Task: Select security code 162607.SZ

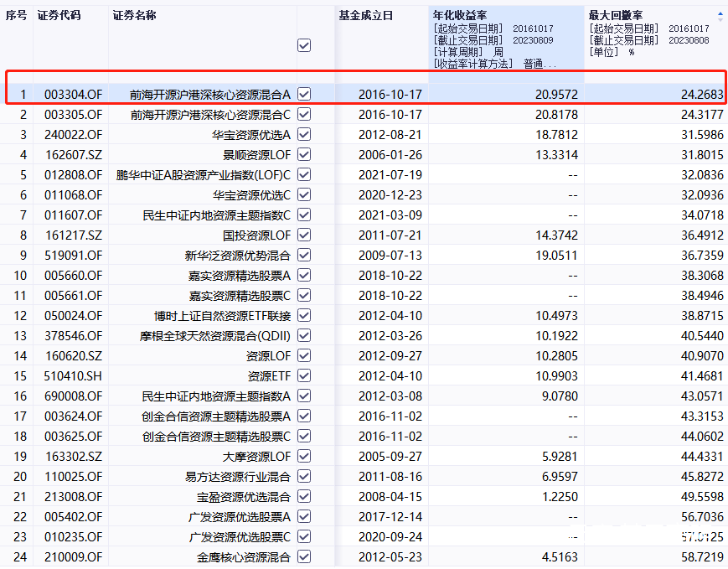Action: [x=74, y=155]
